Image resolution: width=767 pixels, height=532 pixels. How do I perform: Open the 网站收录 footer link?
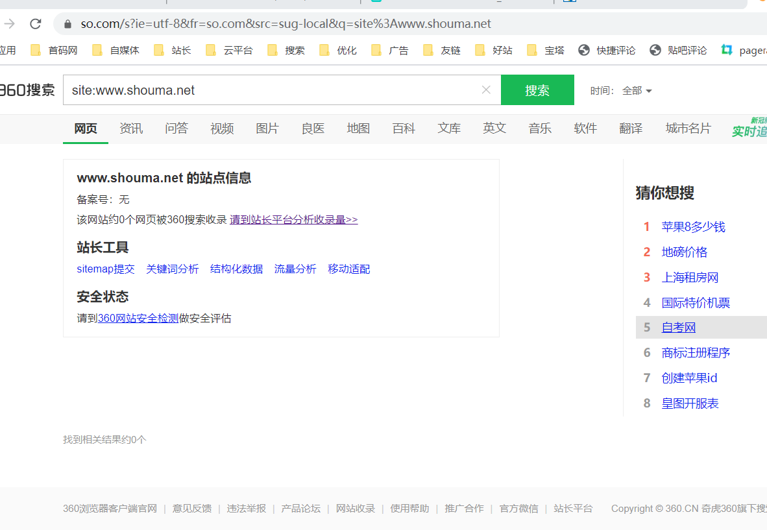point(355,509)
